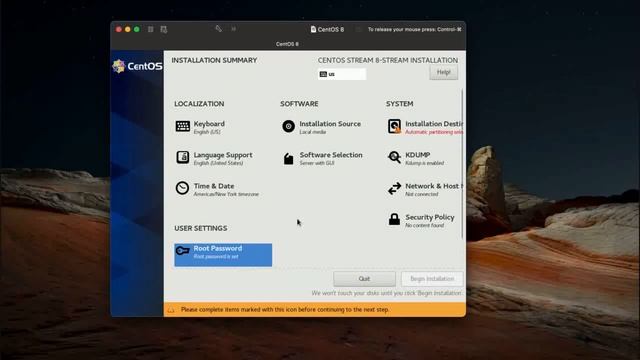The image size is (640, 360).
Task: Click 'Not connected' network status text
Action: pos(422,194)
